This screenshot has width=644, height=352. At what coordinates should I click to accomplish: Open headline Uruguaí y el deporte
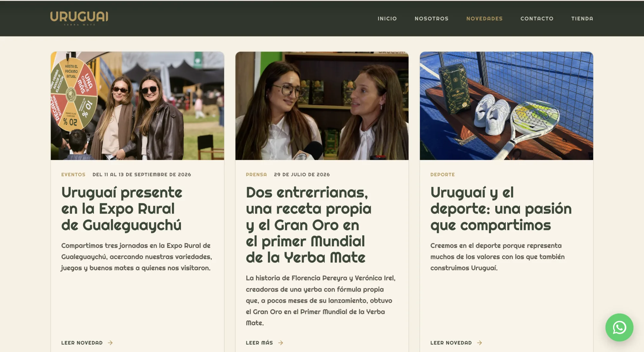501,209
